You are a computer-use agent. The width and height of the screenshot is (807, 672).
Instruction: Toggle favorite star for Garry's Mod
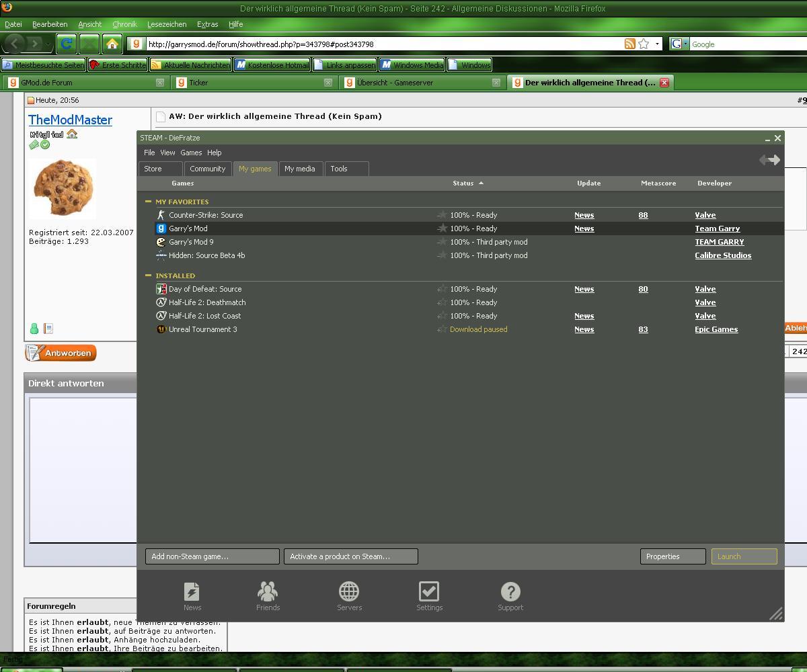click(x=442, y=228)
